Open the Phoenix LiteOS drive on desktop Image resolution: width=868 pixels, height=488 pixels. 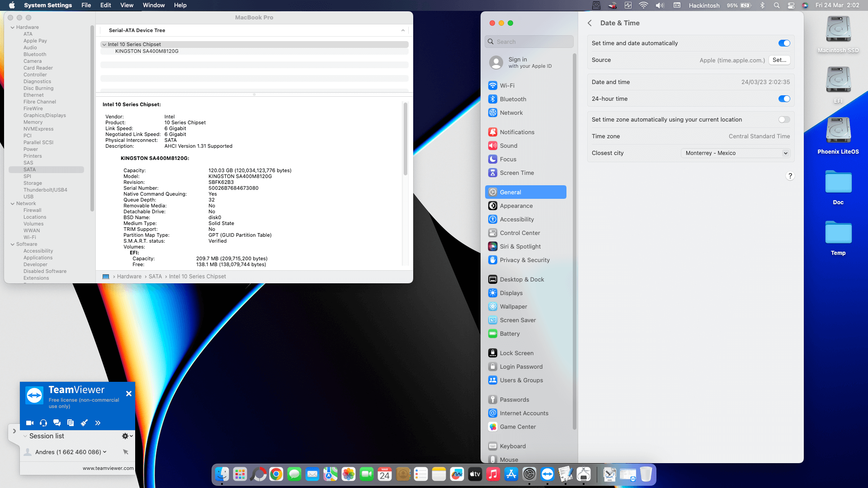838,136
